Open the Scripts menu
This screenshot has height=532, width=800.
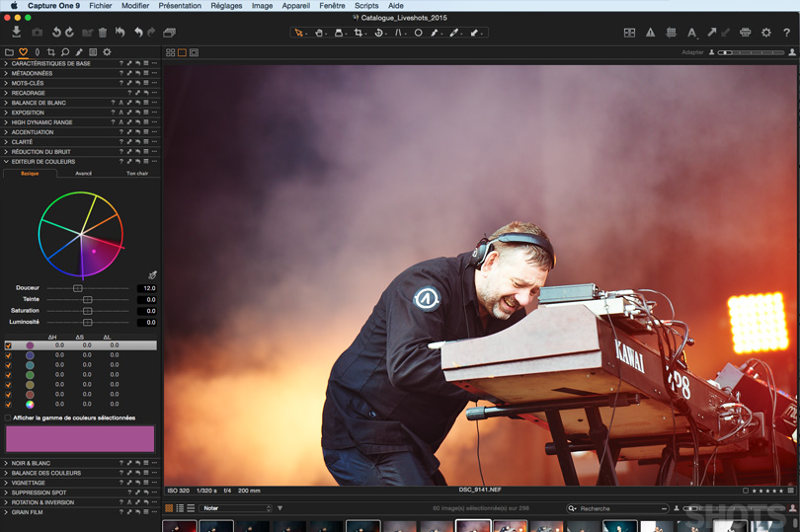[366, 6]
